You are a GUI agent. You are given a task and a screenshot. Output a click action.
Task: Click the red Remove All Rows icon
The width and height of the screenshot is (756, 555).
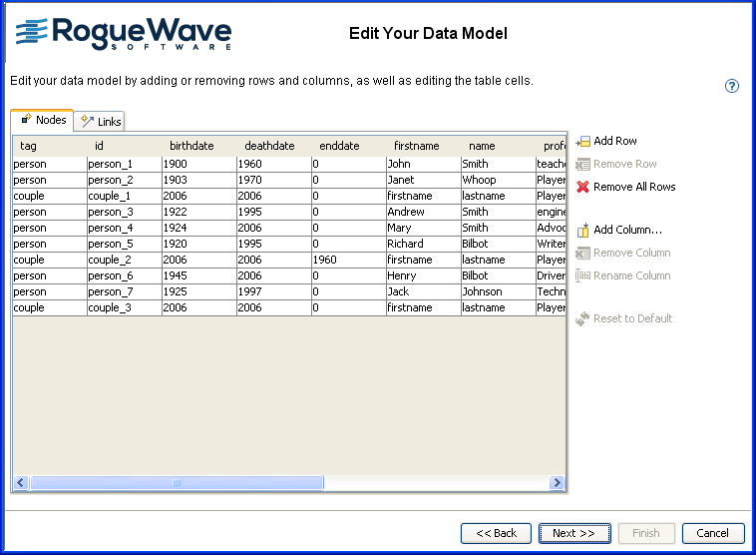click(583, 187)
